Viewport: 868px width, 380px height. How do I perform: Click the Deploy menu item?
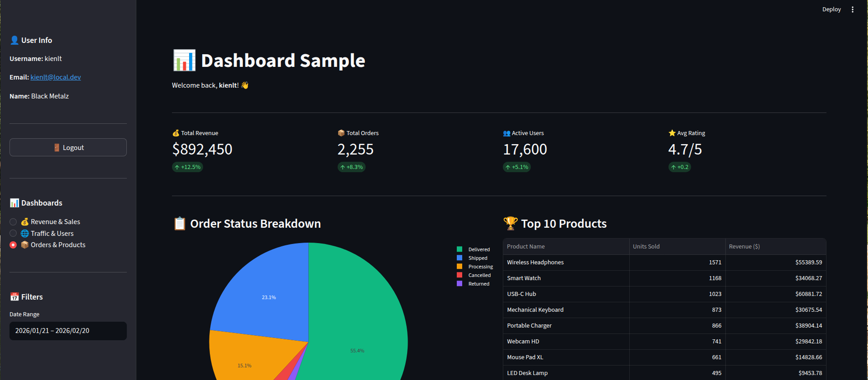click(x=831, y=9)
